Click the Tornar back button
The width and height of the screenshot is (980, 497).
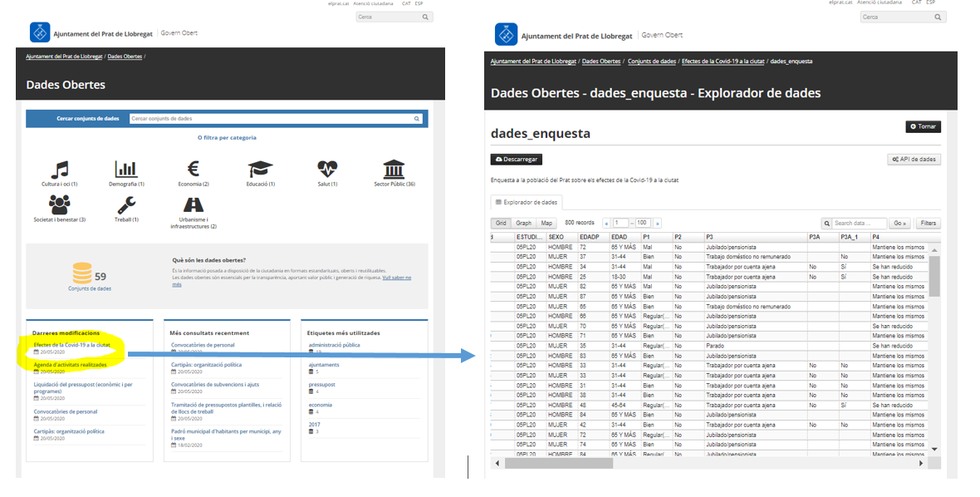(x=923, y=126)
